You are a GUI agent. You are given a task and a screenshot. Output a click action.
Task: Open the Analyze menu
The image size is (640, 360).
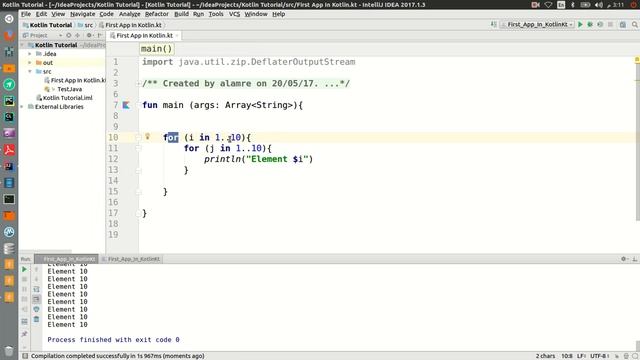point(129,14)
